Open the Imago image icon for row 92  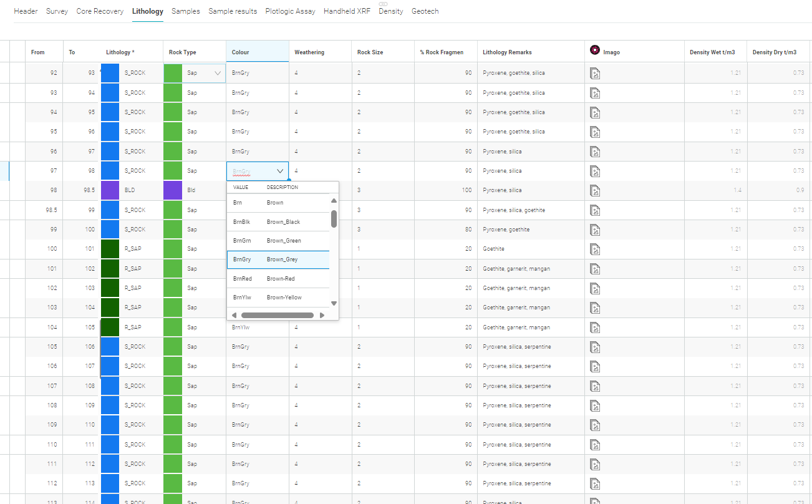tap(596, 74)
